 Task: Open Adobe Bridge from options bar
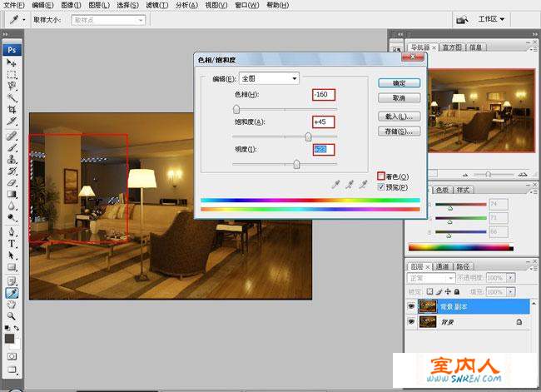462,20
